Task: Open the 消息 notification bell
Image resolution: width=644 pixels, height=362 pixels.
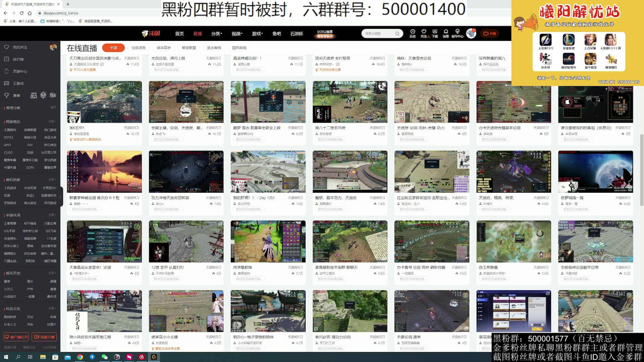Action: tap(446, 34)
